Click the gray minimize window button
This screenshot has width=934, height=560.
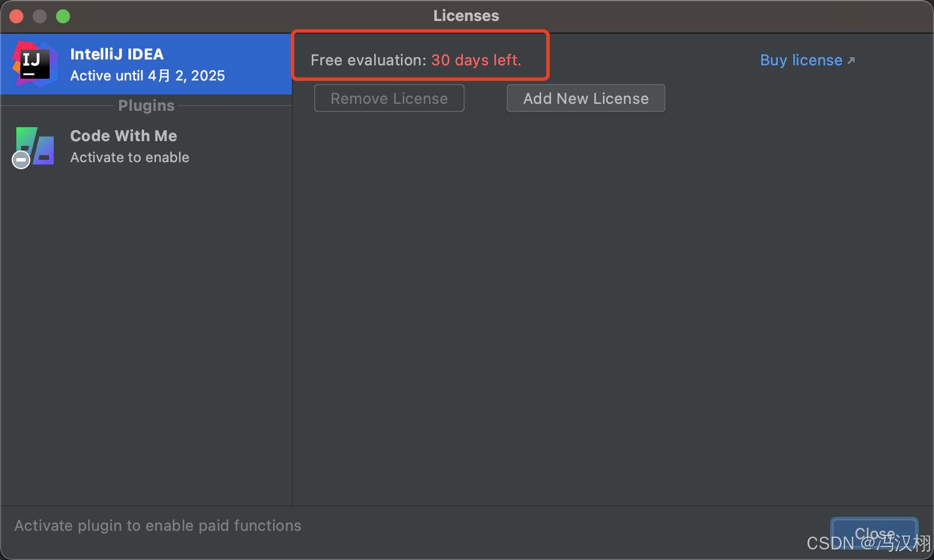(x=40, y=16)
